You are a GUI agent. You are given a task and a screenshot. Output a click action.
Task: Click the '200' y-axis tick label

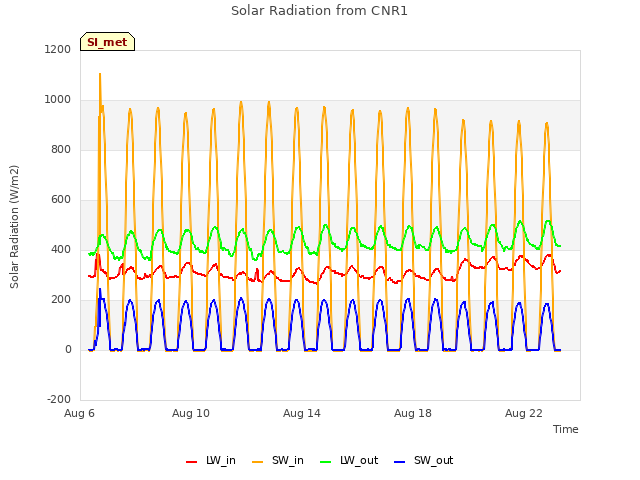[61, 300]
